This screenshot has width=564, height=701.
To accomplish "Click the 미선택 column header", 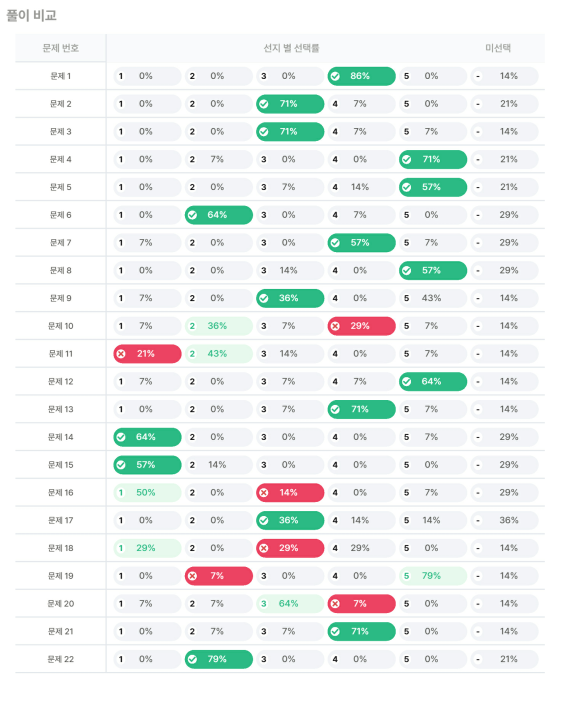I will tap(498, 48).
